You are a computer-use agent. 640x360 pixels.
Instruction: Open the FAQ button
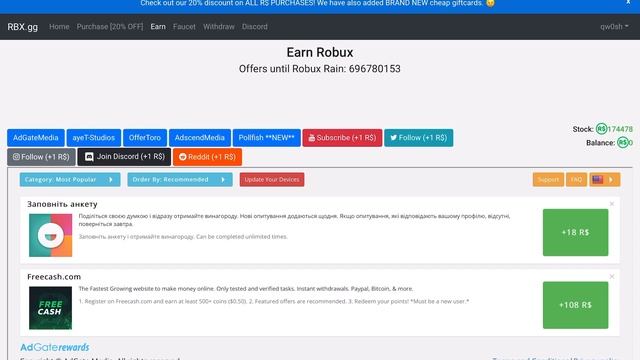point(576,180)
